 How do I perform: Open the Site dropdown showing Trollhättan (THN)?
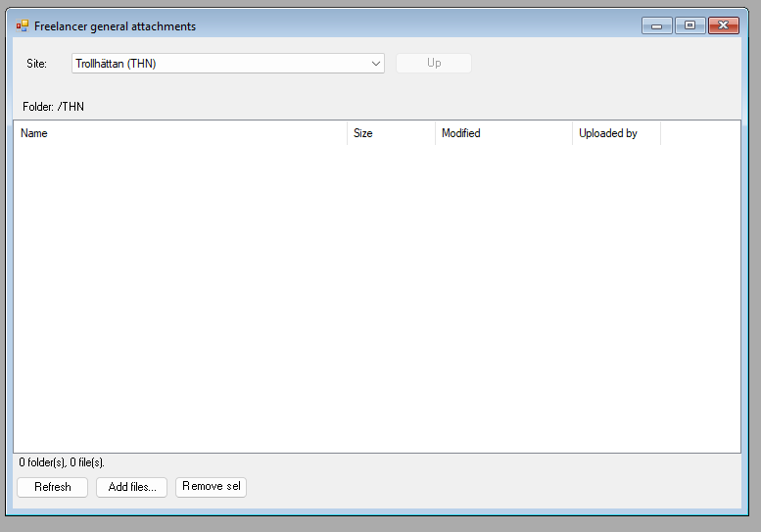coord(227,64)
